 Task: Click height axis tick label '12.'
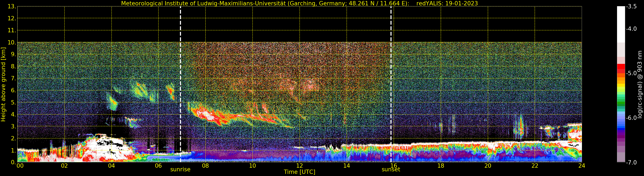pyautogui.click(x=12, y=18)
